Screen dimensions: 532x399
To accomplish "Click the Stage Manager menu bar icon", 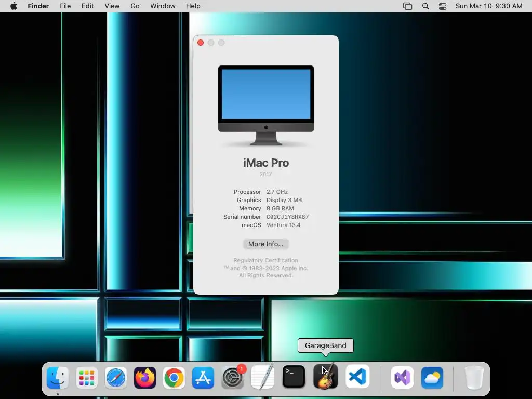I will tap(407, 6).
